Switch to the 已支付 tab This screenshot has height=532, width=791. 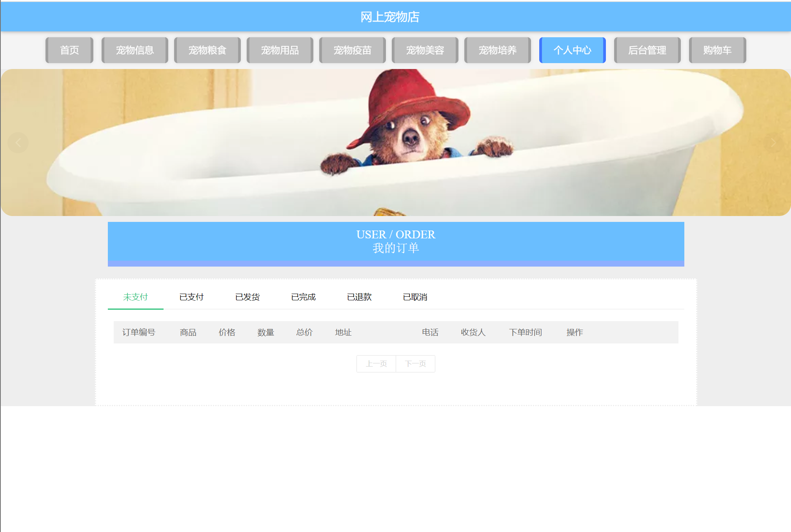tap(191, 297)
